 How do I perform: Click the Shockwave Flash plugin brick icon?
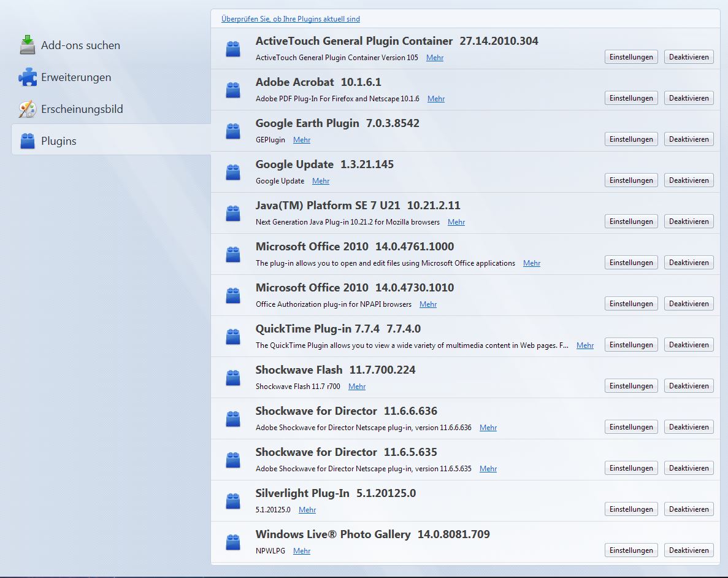[233, 378]
